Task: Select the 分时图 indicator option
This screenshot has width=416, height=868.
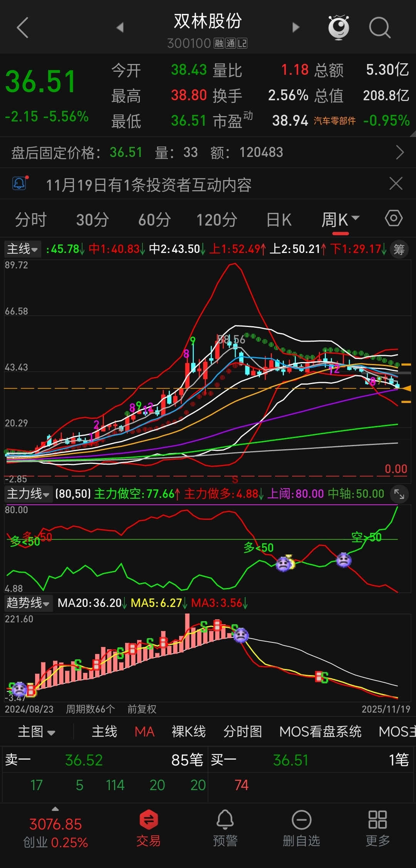Action: tap(243, 731)
